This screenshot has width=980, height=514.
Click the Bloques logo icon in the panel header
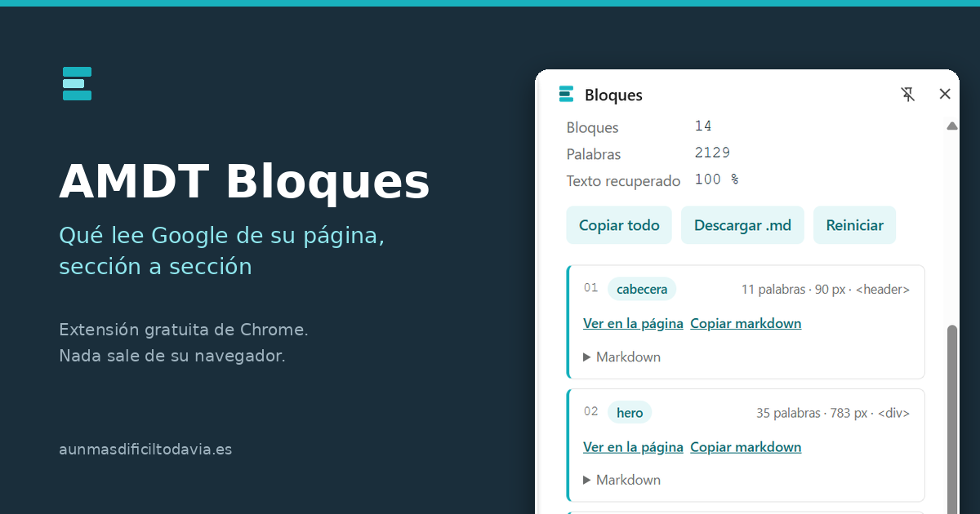[566, 95]
